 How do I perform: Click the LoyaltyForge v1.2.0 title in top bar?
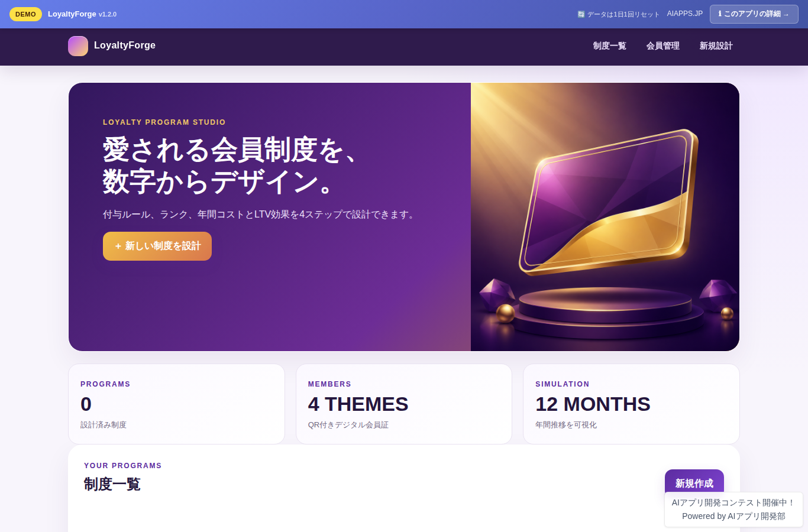82,14
